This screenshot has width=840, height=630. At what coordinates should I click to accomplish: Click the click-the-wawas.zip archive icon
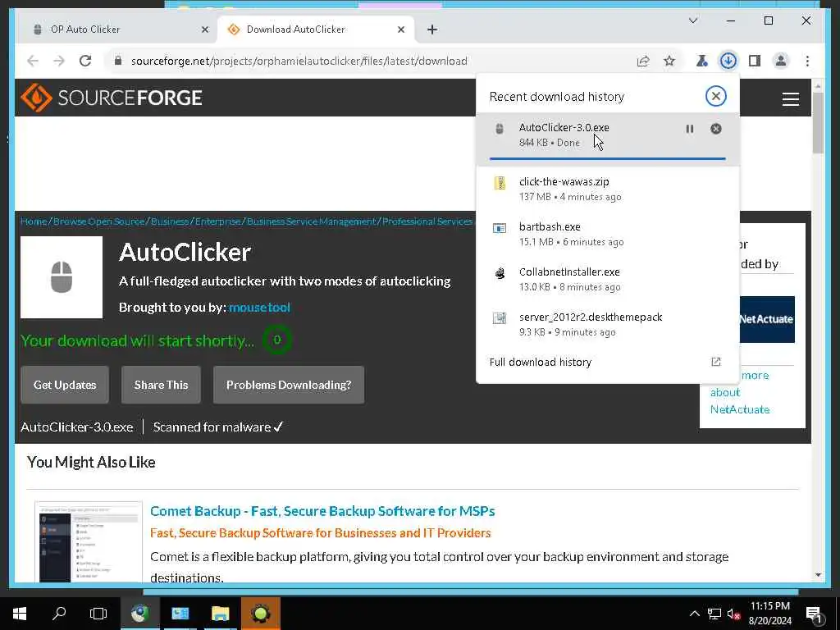tap(500, 183)
